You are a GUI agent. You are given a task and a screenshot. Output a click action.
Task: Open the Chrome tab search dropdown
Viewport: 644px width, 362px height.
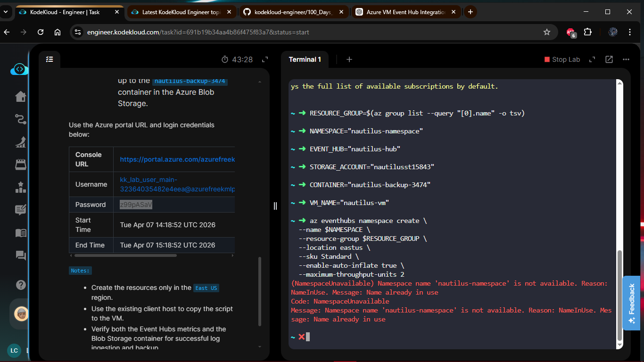click(x=6, y=12)
